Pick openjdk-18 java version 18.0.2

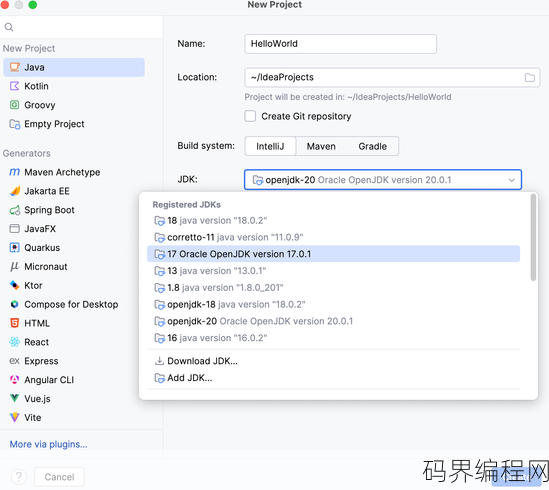click(333, 304)
